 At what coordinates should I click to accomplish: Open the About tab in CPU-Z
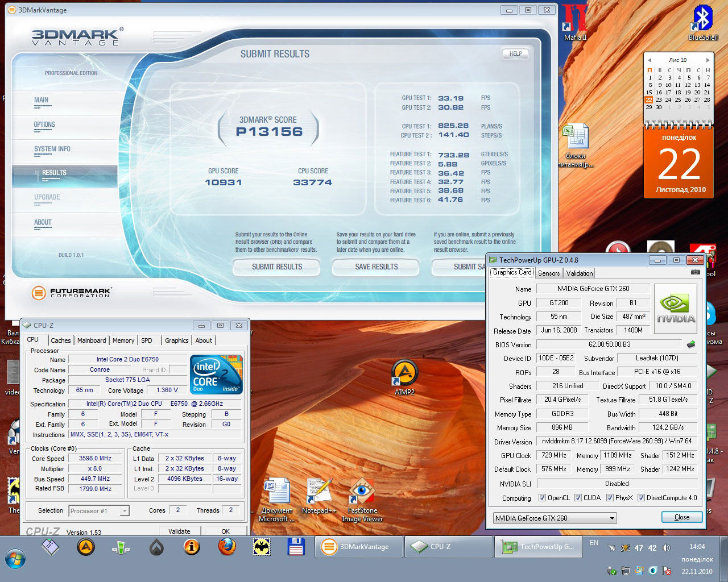point(204,340)
